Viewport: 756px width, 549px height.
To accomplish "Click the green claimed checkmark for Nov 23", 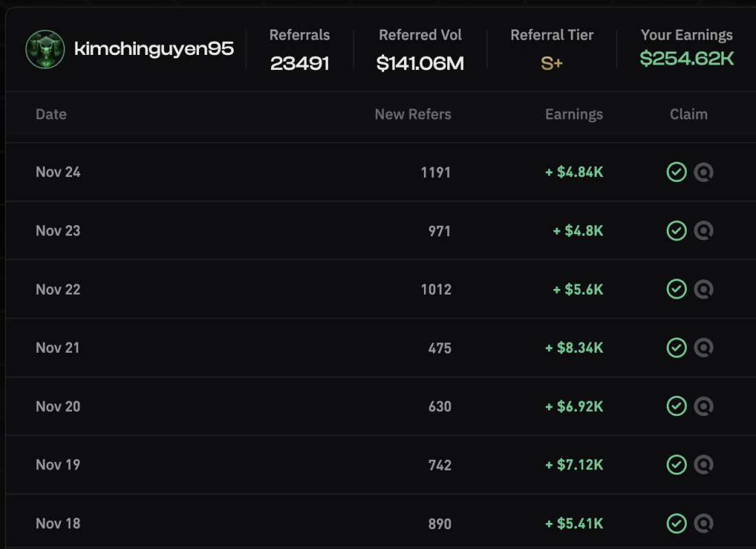I will tap(676, 231).
